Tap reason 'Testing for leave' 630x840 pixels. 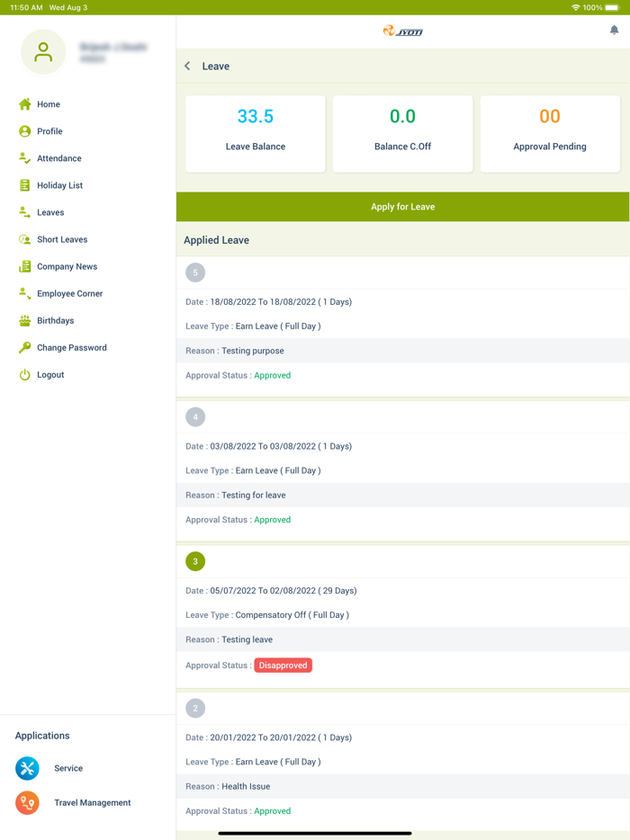click(254, 496)
